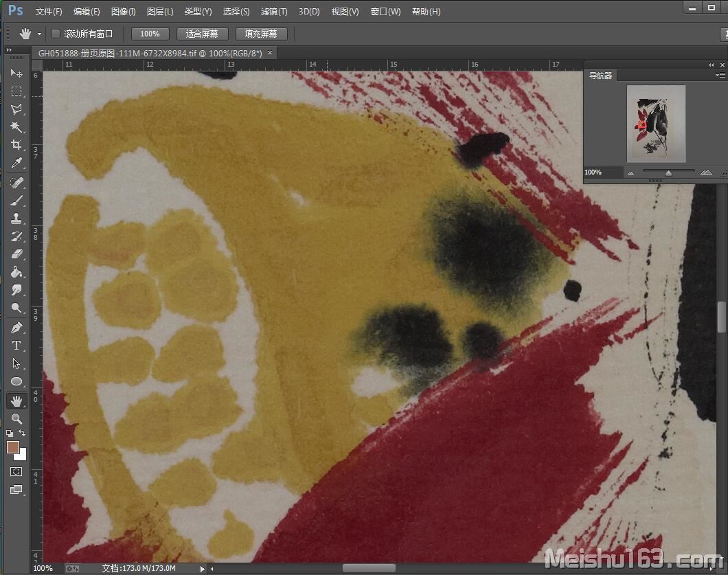Click the 填充屏幕 button
Image resolution: width=728 pixels, height=575 pixels.
(261, 34)
